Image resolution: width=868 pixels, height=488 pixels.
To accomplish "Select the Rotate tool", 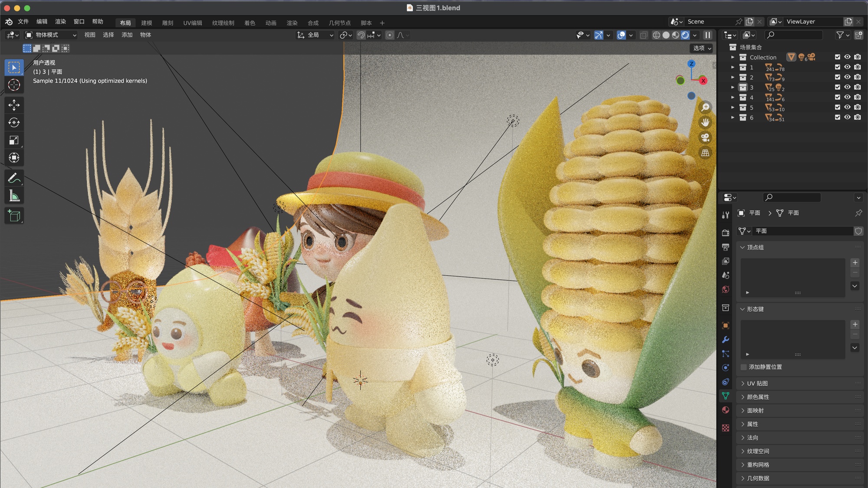I will [x=14, y=122].
